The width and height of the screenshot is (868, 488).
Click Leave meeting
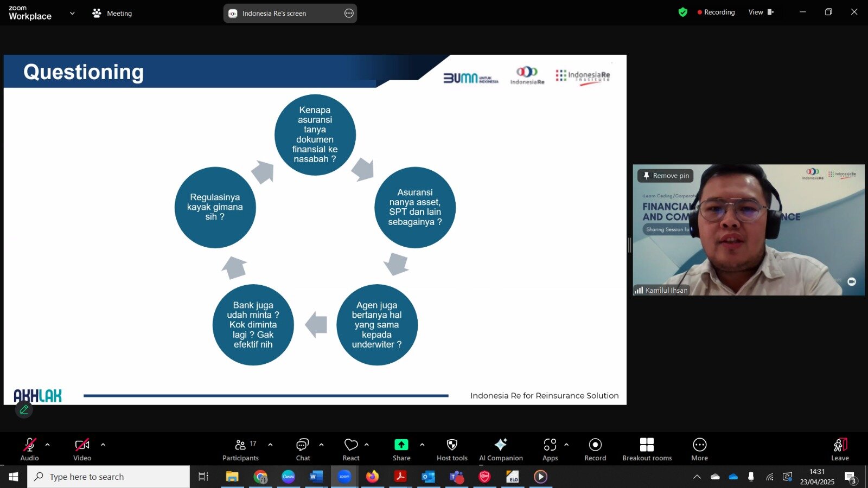840,450
